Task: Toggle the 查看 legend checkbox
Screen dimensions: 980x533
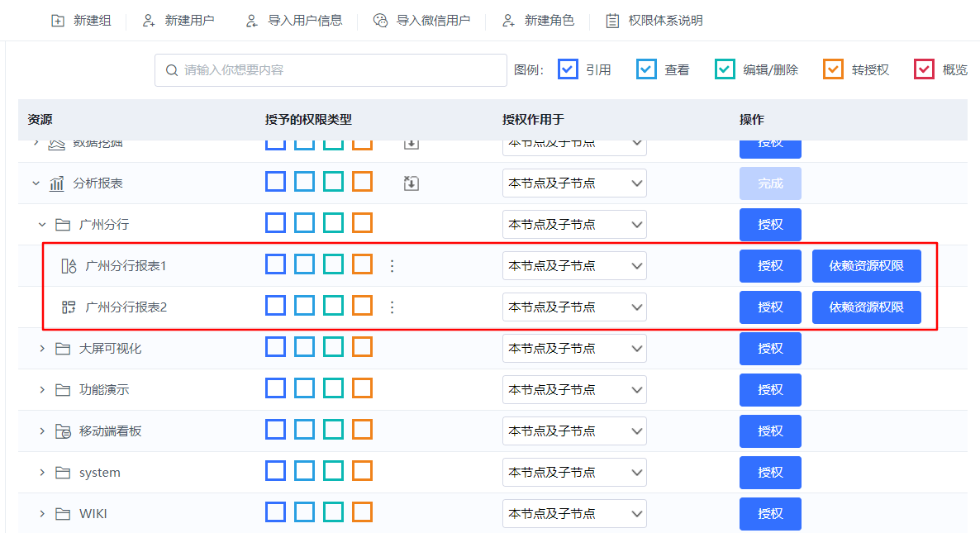Action: point(646,69)
